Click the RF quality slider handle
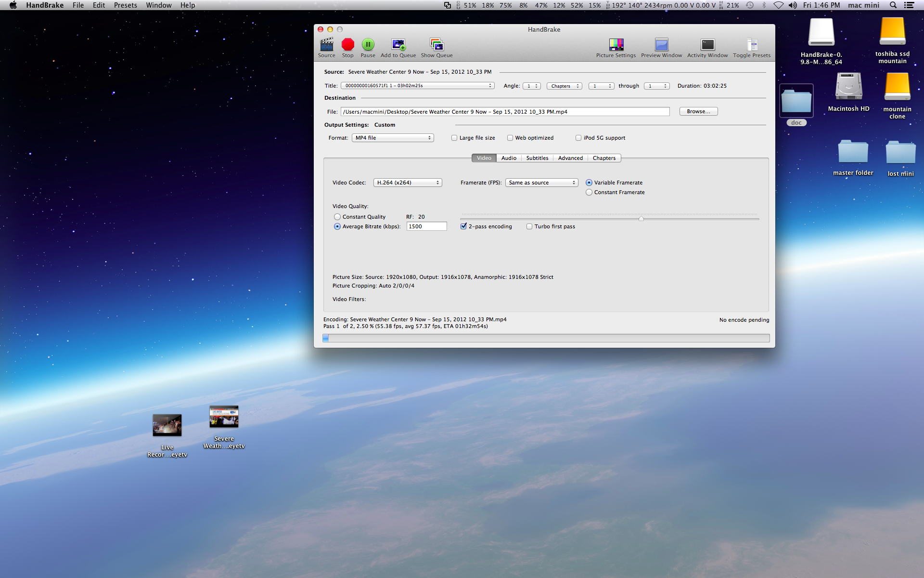The height and width of the screenshot is (578, 924). click(641, 219)
